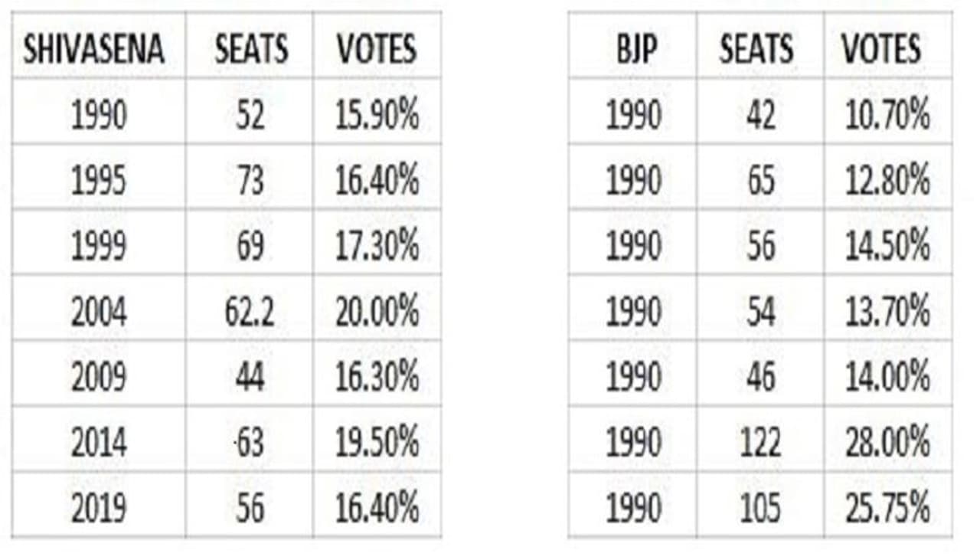
Task: Click the BJP header cell
Action: pos(633,51)
